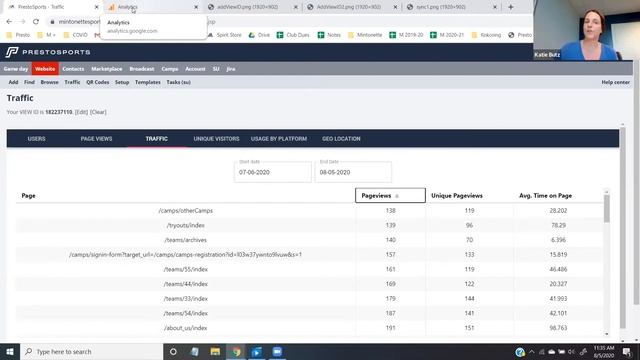Switch to the GEO LOCATION tab
The height and width of the screenshot is (360, 640).
click(x=341, y=139)
